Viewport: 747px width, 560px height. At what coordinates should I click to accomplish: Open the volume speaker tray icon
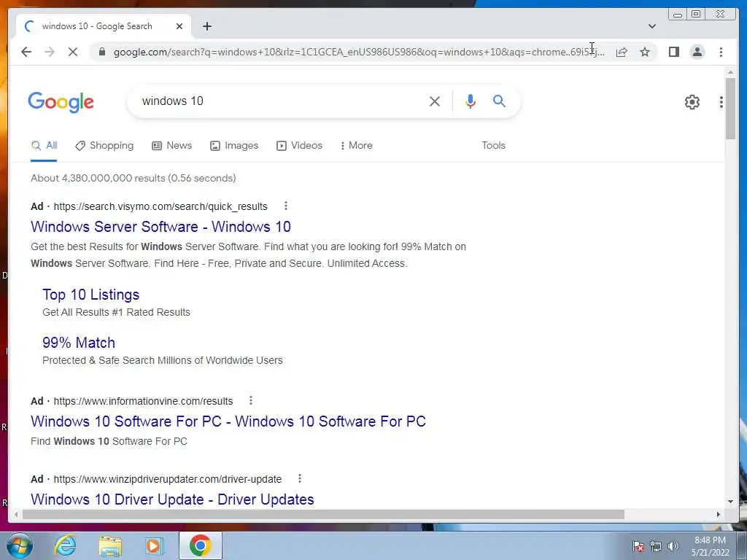673,546
